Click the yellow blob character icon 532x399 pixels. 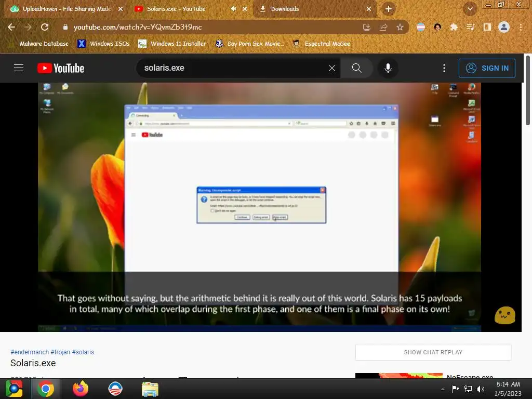505,315
